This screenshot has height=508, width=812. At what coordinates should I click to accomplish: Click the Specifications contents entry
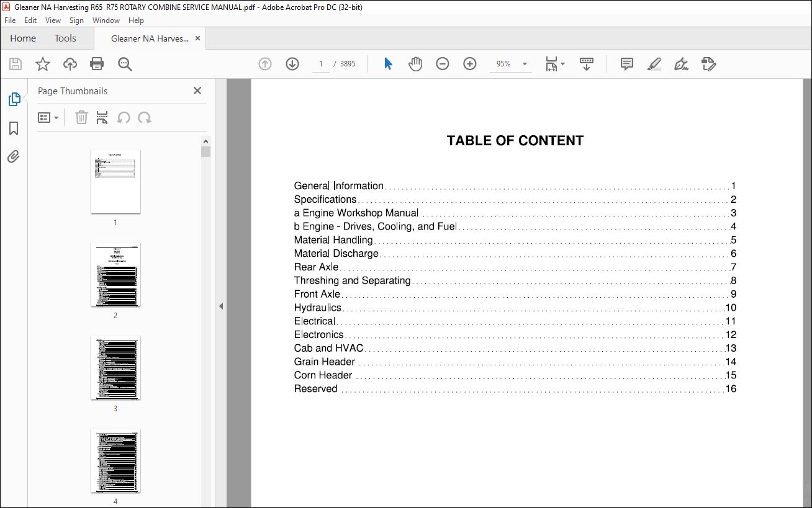[325, 200]
